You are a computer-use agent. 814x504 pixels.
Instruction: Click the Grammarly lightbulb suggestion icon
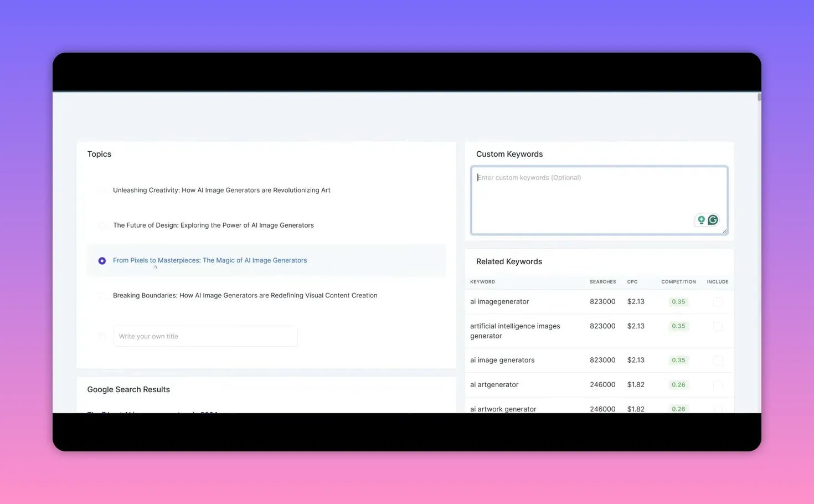pos(701,220)
